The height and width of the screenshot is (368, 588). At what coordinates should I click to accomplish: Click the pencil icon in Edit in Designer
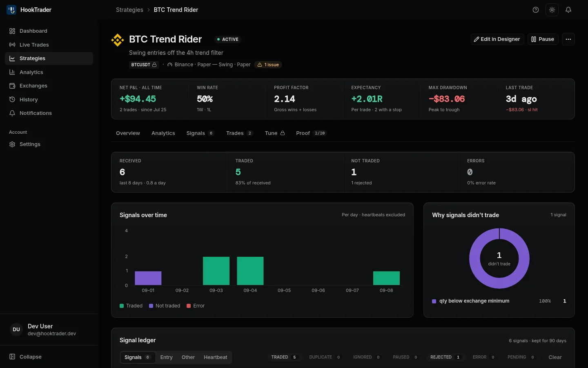[476, 39]
